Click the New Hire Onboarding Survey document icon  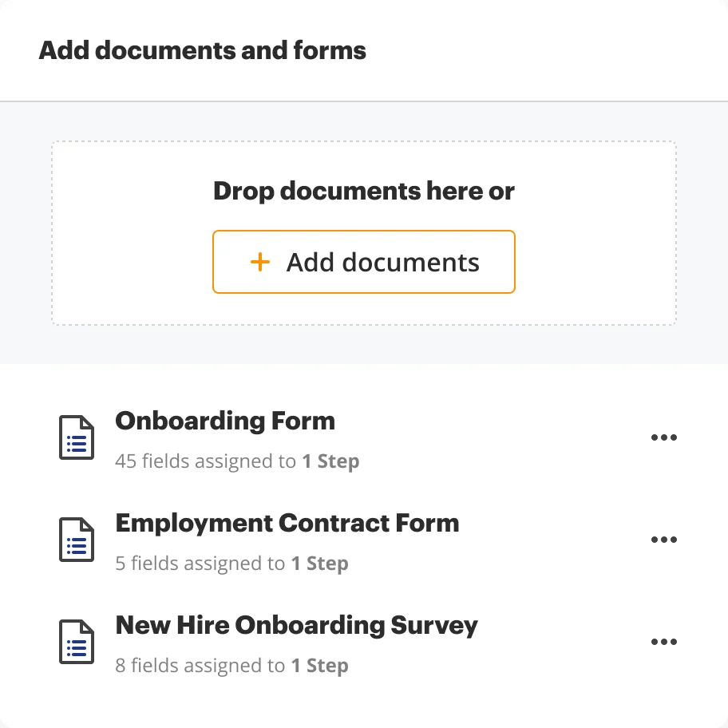[x=76, y=642]
